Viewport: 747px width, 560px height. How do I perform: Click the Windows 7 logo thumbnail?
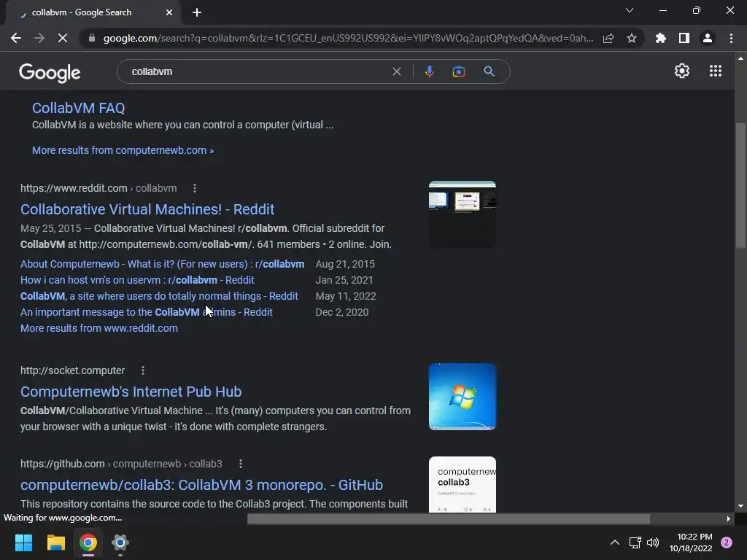coord(462,397)
